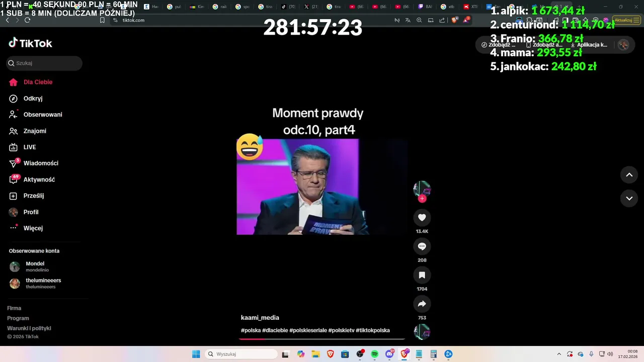
Task: Click the #polska hashtag
Action: click(251, 330)
